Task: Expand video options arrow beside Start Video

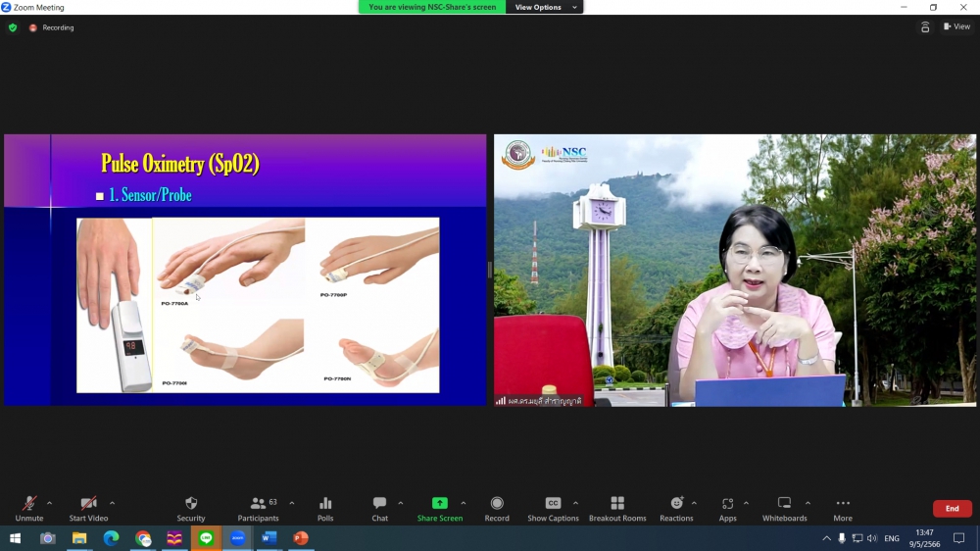Action: click(x=112, y=503)
